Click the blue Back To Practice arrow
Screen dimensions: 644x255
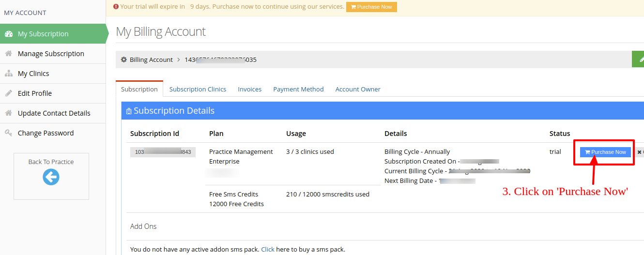tap(51, 177)
